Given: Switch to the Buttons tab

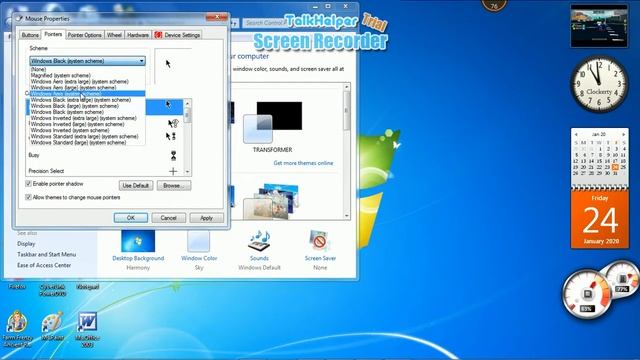Looking at the screenshot, I should (x=30, y=35).
